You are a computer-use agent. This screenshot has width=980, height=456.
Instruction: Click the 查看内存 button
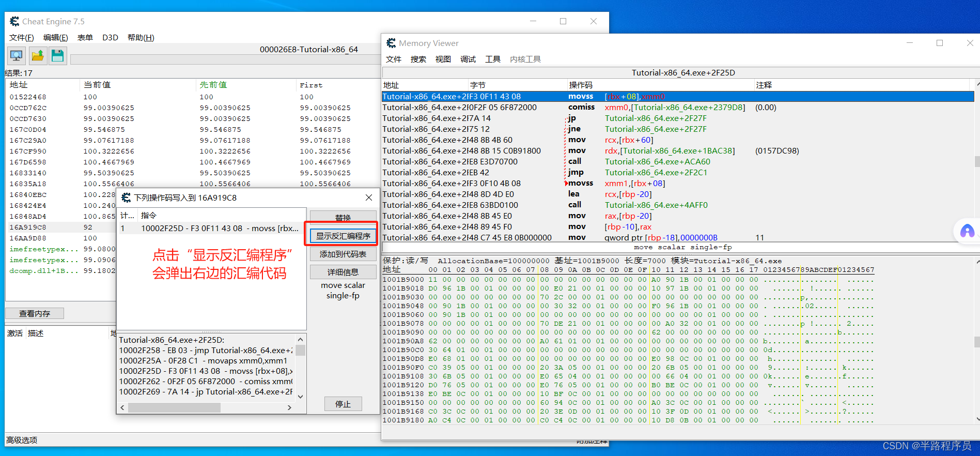point(35,313)
